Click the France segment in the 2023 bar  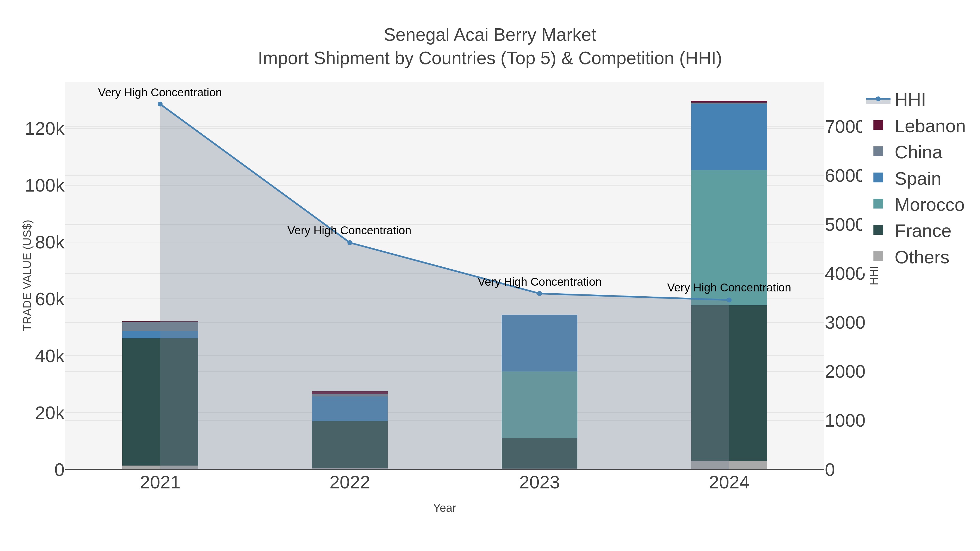[x=540, y=453]
